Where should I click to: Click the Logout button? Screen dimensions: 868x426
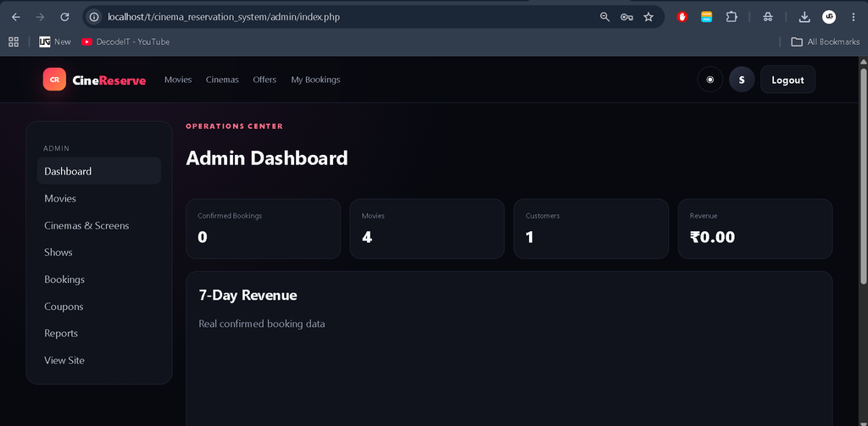point(787,80)
